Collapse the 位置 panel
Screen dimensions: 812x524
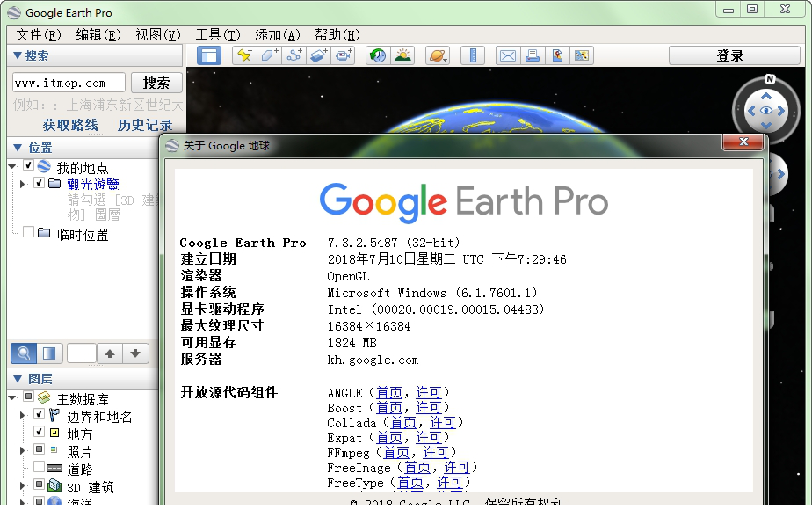17,148
